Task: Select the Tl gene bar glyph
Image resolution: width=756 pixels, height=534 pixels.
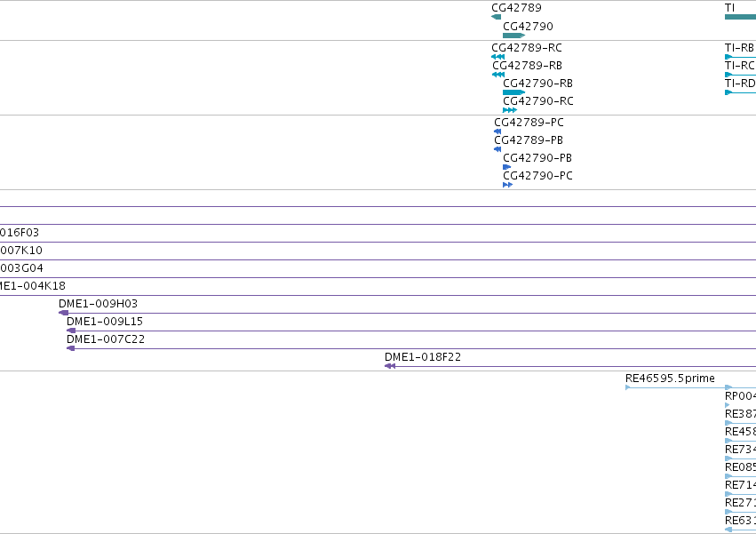Action: (740, 17)
